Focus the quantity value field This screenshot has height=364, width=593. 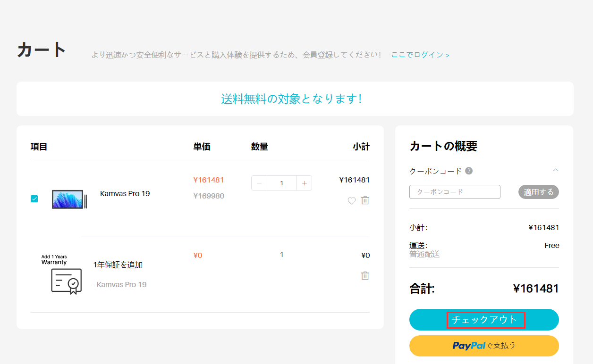282,183
